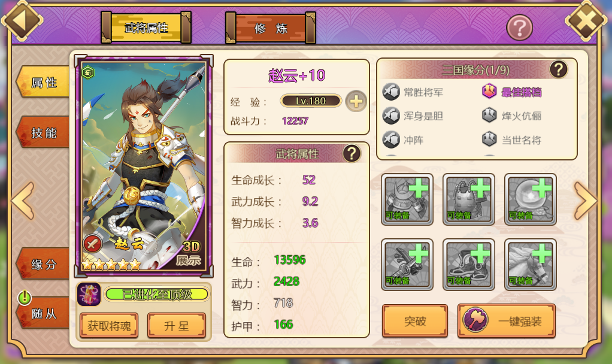Click the 一键强装 button
This screenshot has height=364, width=612.
pos(507,321)
